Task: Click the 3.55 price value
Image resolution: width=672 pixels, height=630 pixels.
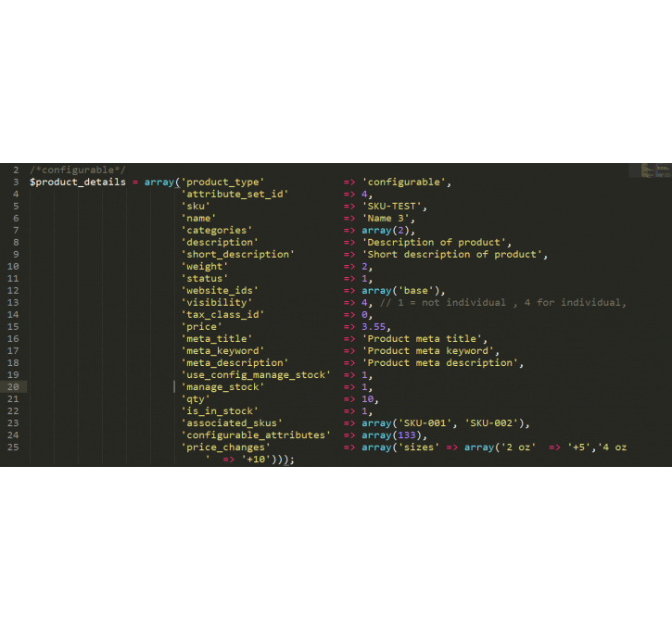Action: (x=374, y=326)
